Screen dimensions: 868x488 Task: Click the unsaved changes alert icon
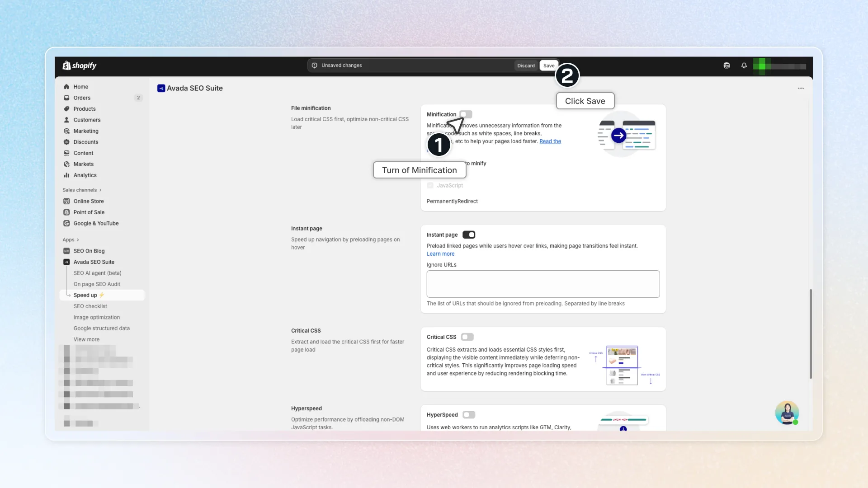315,66
